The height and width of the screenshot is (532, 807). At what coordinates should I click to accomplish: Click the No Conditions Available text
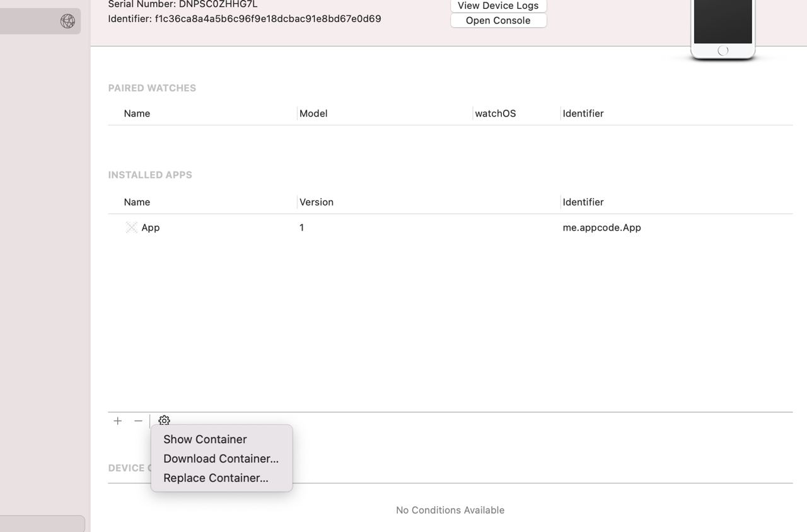coord(450,510)
